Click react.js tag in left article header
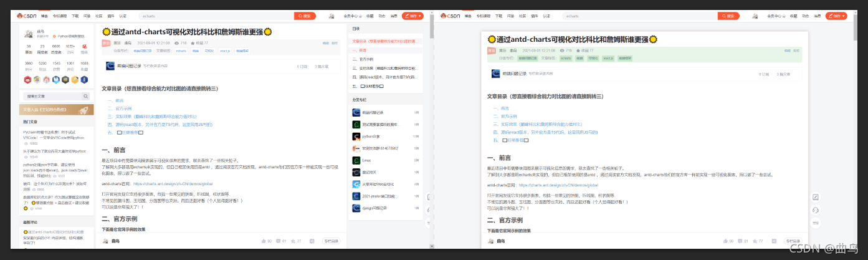 [x=225, y=51]
